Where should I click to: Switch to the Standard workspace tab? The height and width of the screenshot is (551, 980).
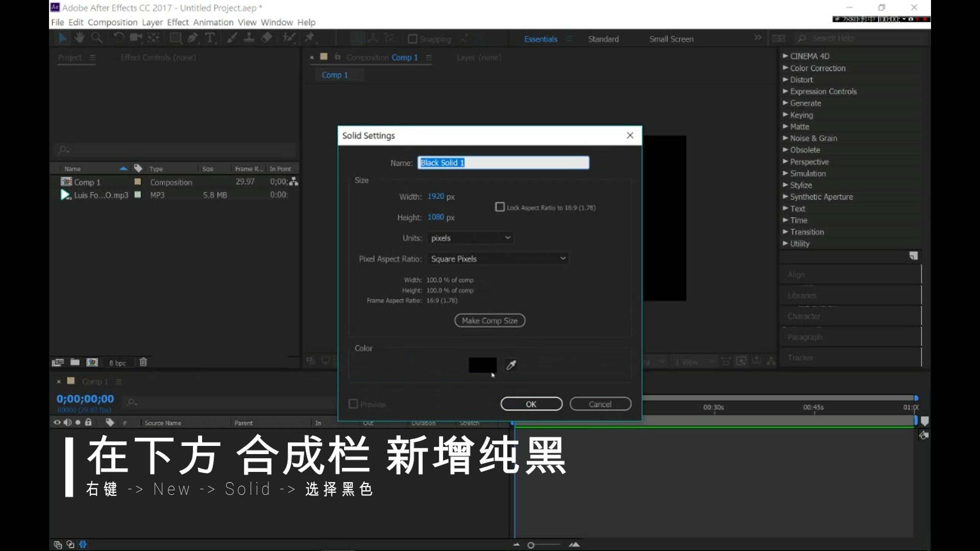click(x=603, y=39)
